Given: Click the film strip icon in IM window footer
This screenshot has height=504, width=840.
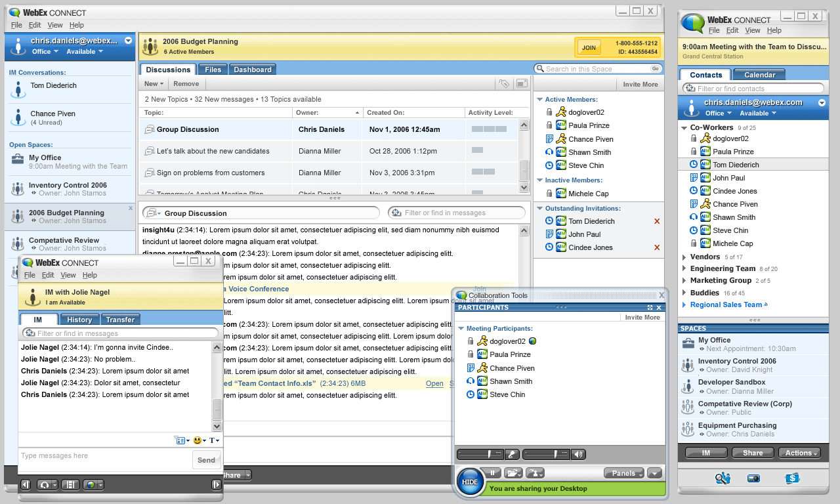Looking at the screenshot, I should (71, 485).
